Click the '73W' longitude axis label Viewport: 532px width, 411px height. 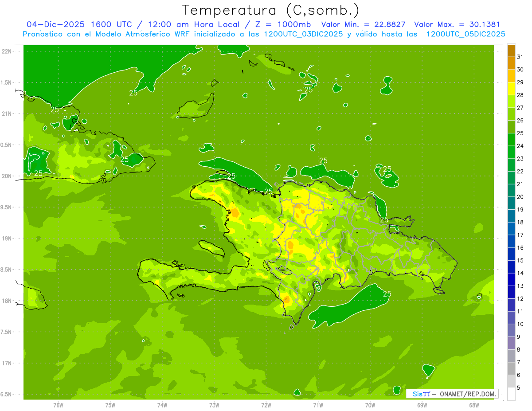pyautogui.click(x=214, y=405)
